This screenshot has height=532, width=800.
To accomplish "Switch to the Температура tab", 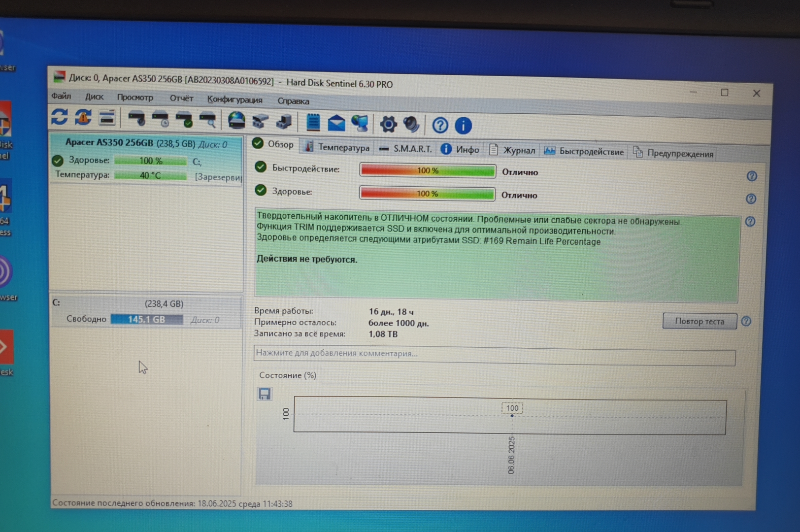I will click(337, 147).
